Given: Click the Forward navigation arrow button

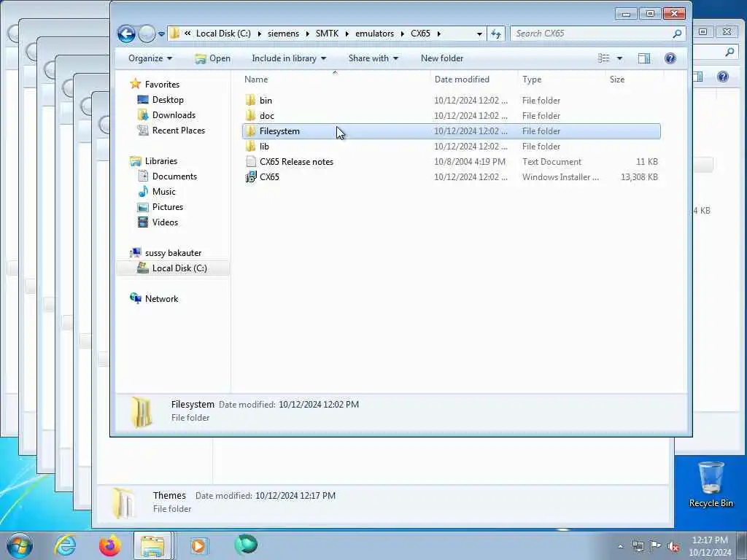Looking at the screenshot, I should (x=147, y=34).
